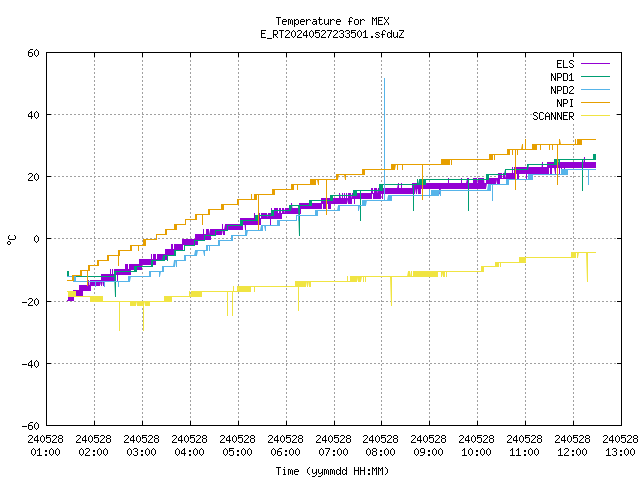Viewport: 640px width, 480px height.
Task: Click the y-axis tick label 20
Action: [x=33, y=177]
